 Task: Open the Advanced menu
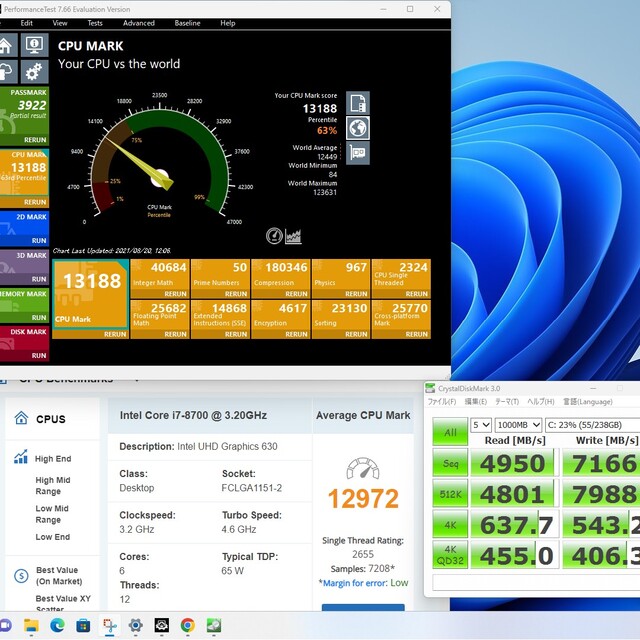pos(139,23)
